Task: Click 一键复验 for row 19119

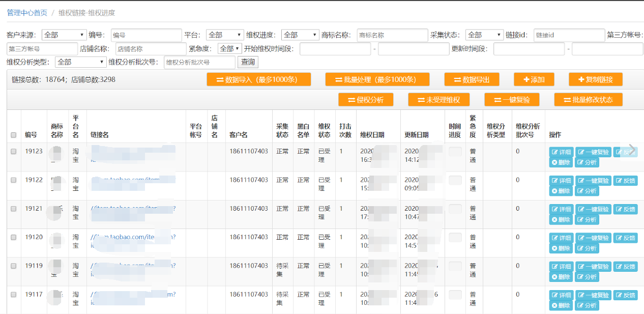Action: (x=593, y=267)
